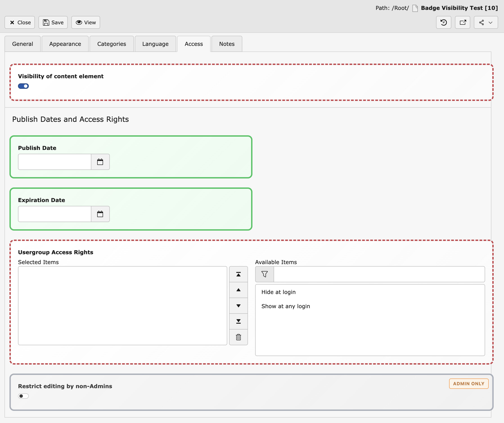Switch to the General tab

pyautogui.click(x=22, y=44)
